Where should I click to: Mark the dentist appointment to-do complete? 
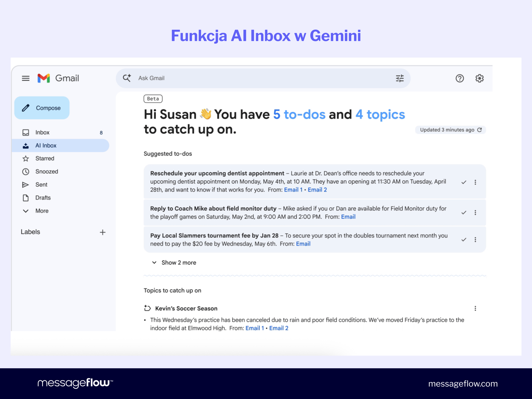coord(463,182)
